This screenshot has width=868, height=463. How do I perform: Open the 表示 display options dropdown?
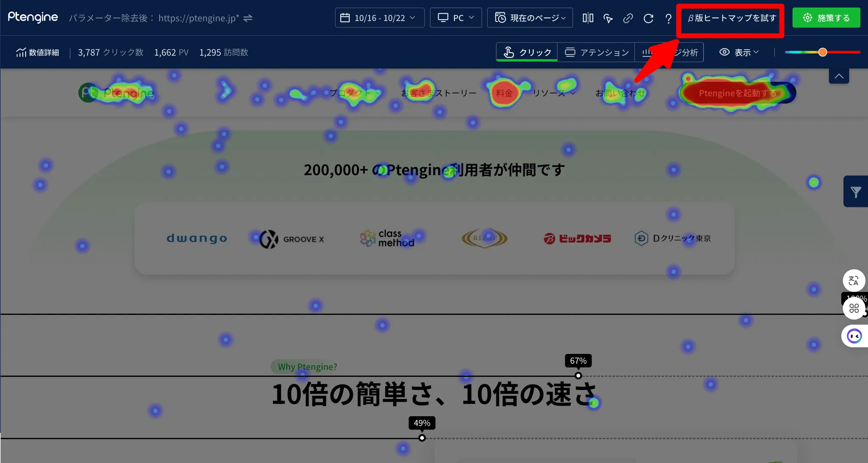tap(739, 52)
